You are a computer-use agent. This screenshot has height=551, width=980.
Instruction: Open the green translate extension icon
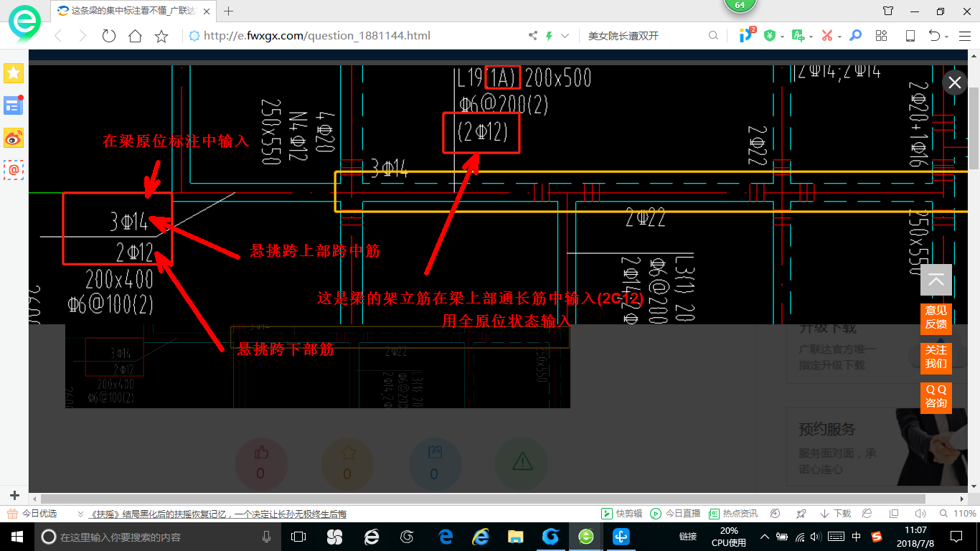pyautogui.click(x=798, y=36)
